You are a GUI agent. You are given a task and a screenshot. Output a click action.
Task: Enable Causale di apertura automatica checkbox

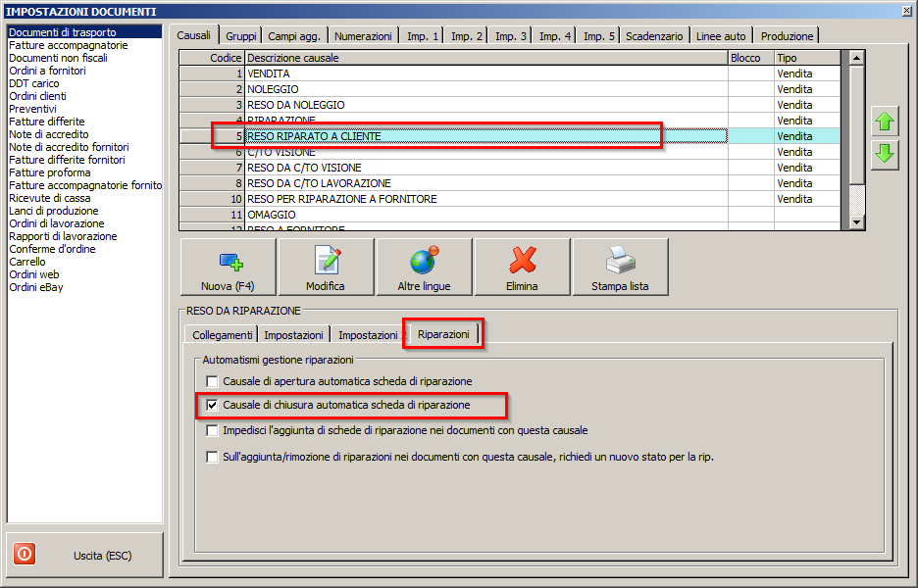click(x=212, y=381)
